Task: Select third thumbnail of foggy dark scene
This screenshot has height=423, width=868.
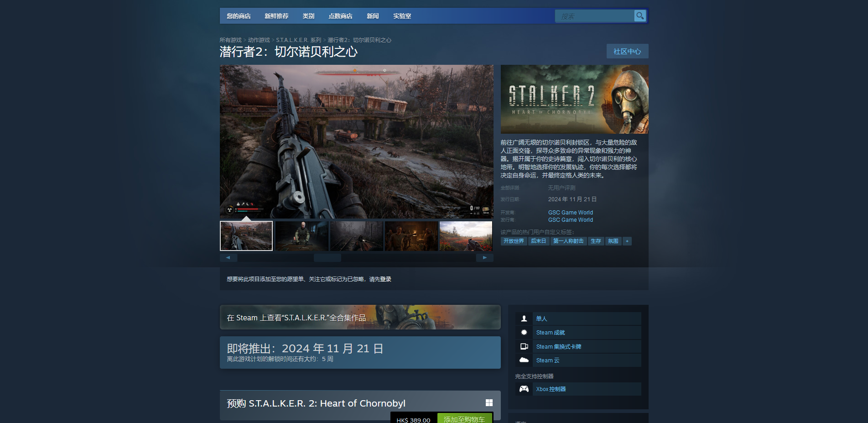Action: 356,236
